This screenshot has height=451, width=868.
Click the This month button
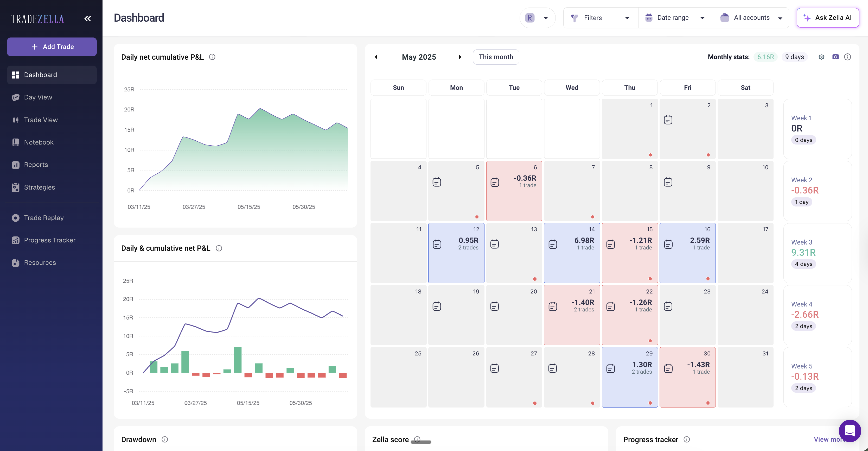[496, 57]
